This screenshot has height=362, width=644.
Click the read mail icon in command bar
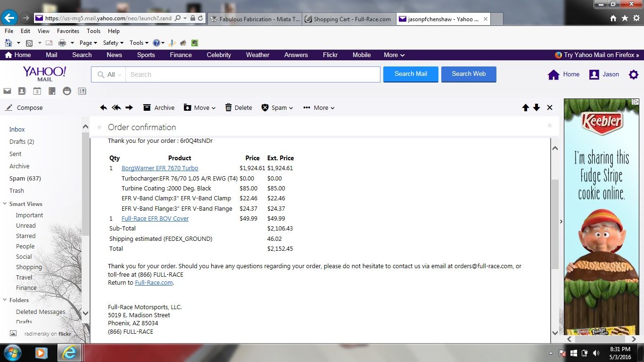49,43
